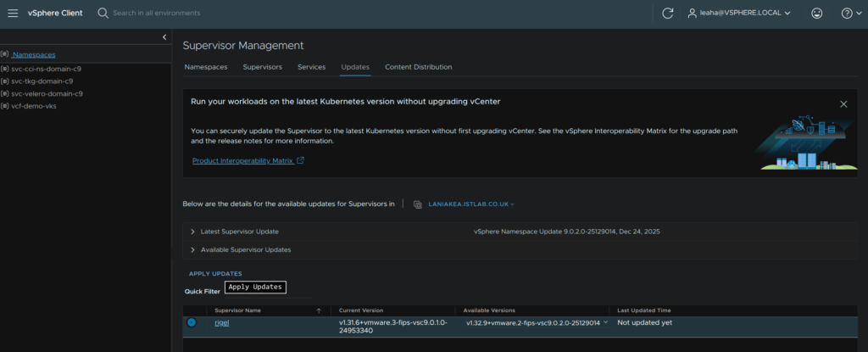Image resolution: width=868 pixels, height=352 pixels.
Task: Expand Latest Supervisor Update section
Action: pos(193,232)
